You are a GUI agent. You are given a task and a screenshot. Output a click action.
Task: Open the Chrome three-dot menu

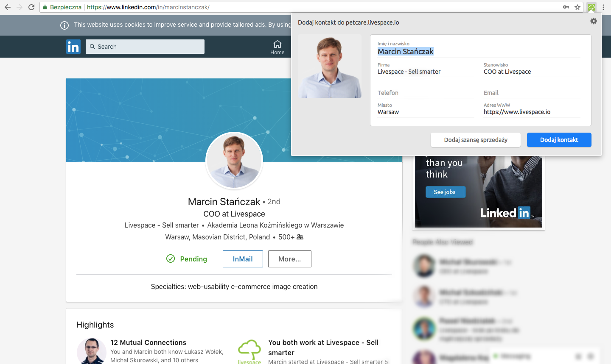click(603, 7)
